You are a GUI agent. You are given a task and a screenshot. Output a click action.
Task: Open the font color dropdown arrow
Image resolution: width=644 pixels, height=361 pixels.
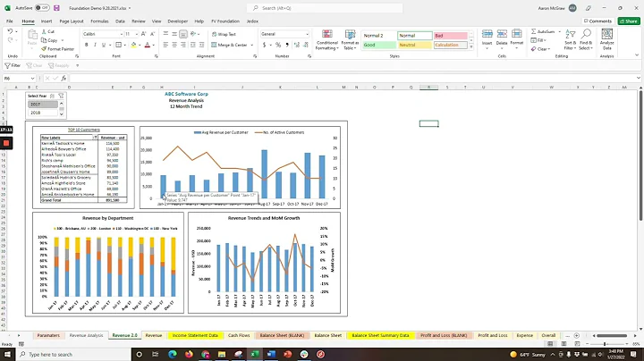[153, 45]
